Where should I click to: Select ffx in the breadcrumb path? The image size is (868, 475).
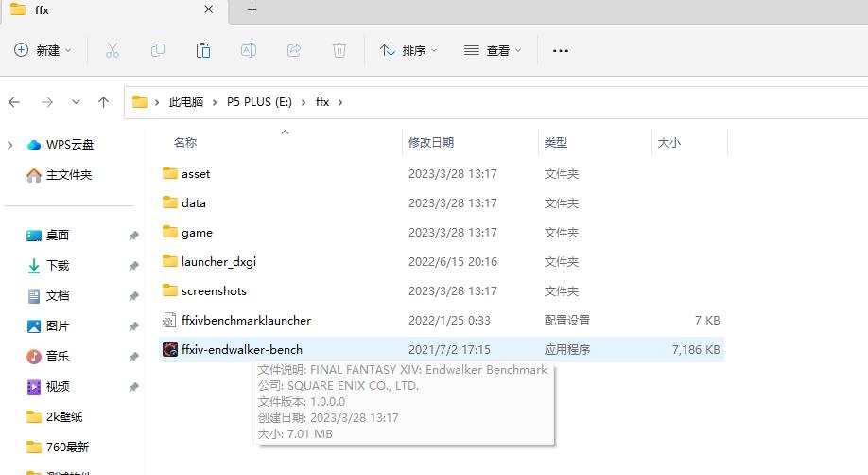pos(322,102)
